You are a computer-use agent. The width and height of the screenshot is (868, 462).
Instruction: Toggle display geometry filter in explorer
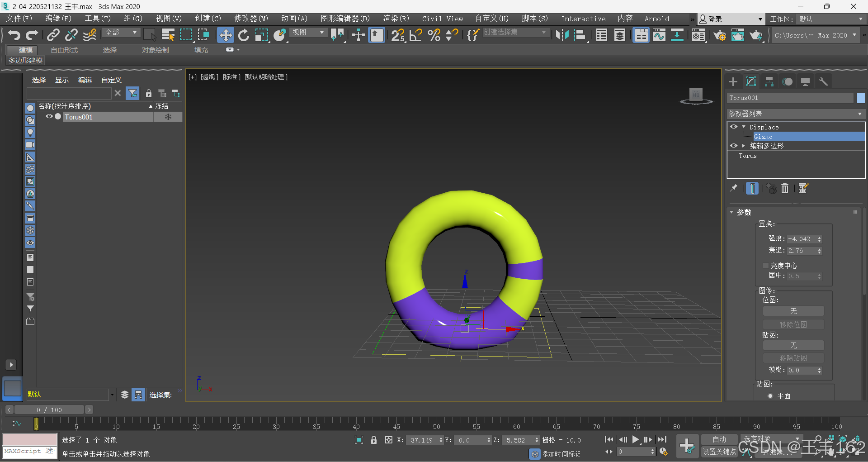[30, 108]
